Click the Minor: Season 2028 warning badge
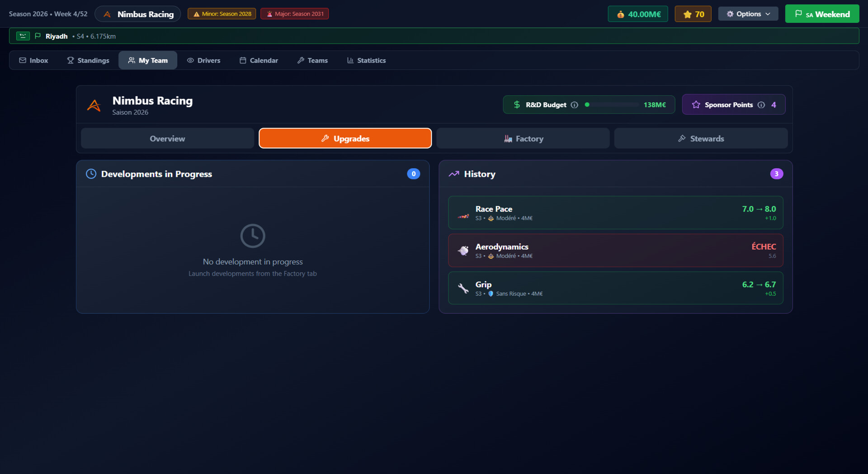 (222, 14)
